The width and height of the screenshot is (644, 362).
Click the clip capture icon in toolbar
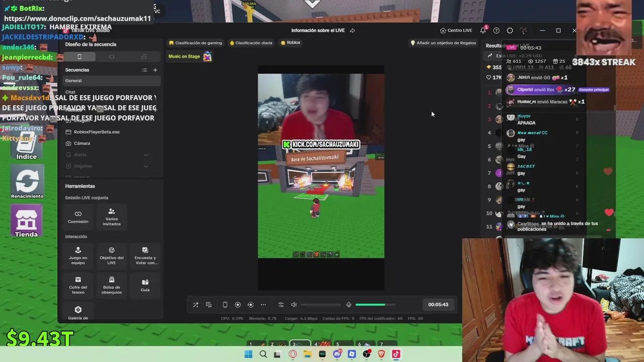[251, 305]
